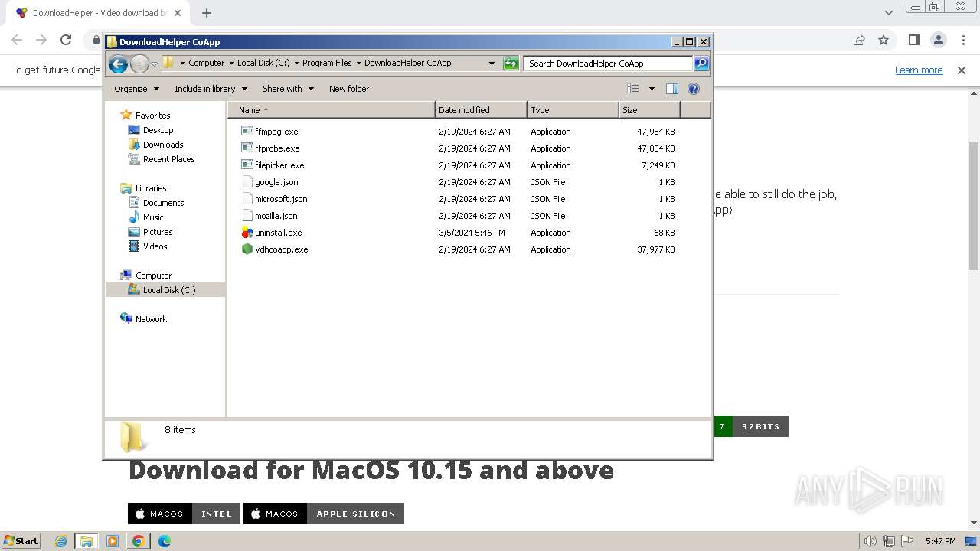Open Videos library
The height and width of the screenshot is (551, 980).
pyautogui.click(x=155, y=246)
